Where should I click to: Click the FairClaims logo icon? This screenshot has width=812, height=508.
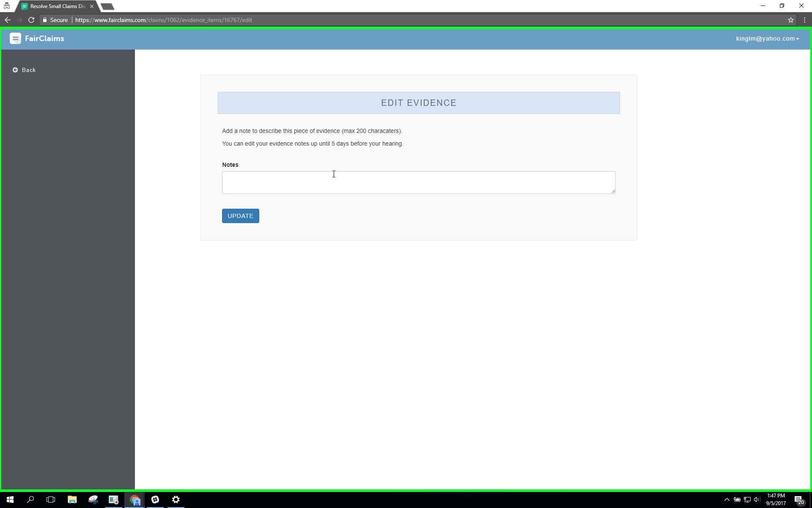pos(15,39)
